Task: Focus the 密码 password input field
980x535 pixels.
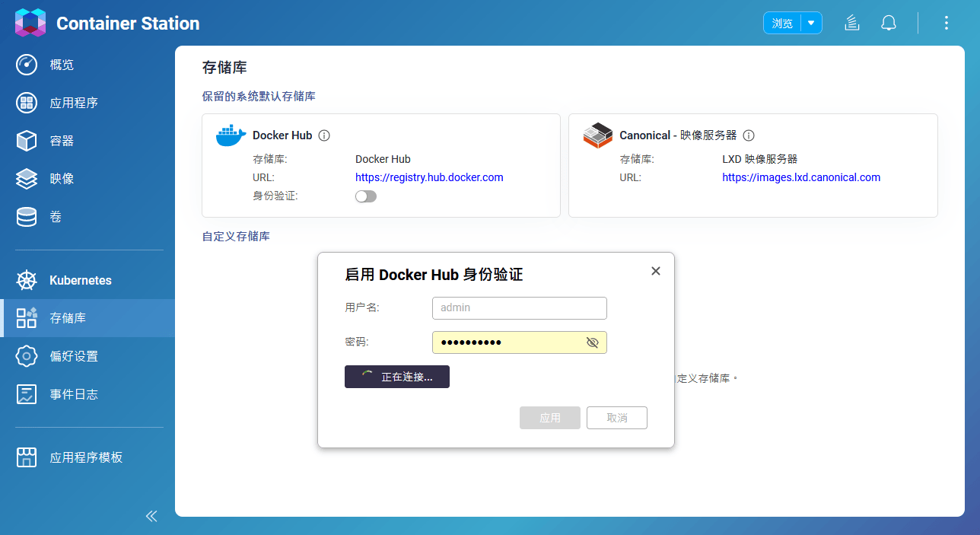Action: [520, 342]
